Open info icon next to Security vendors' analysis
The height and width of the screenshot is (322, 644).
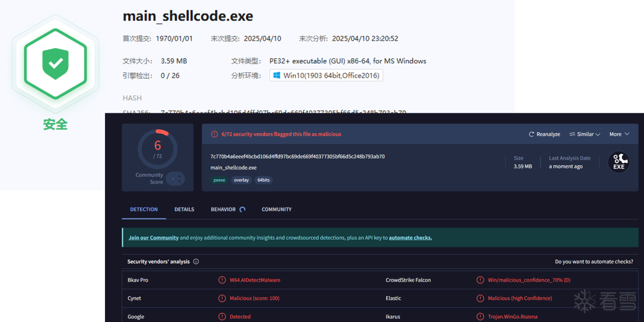pos(196,262)
